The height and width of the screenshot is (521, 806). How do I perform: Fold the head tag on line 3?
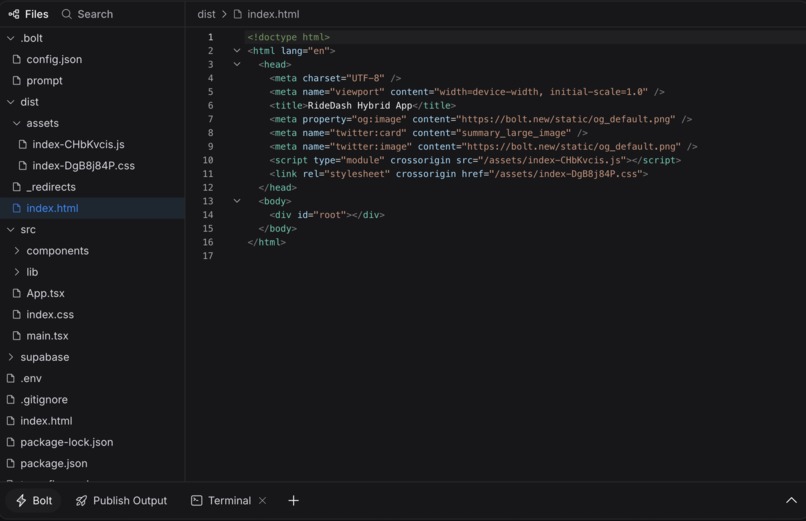237,64
